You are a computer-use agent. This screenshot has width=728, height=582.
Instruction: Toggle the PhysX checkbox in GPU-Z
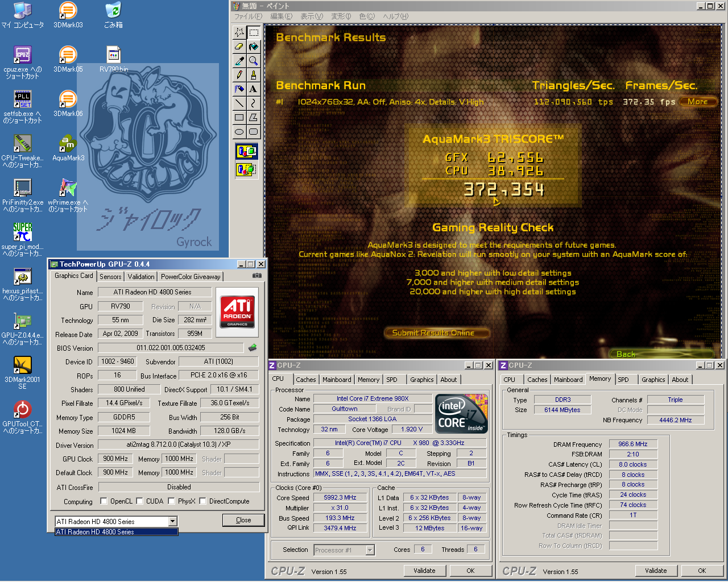point(171,501)
